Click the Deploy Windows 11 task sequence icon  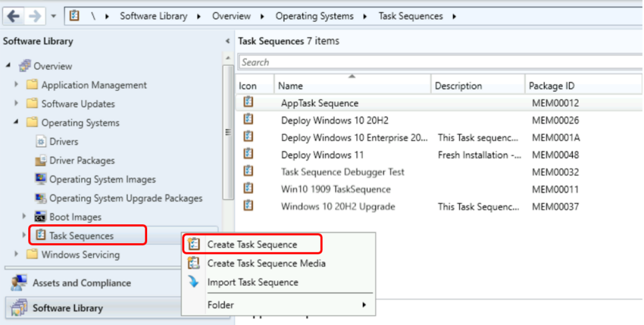pos(248,154)
